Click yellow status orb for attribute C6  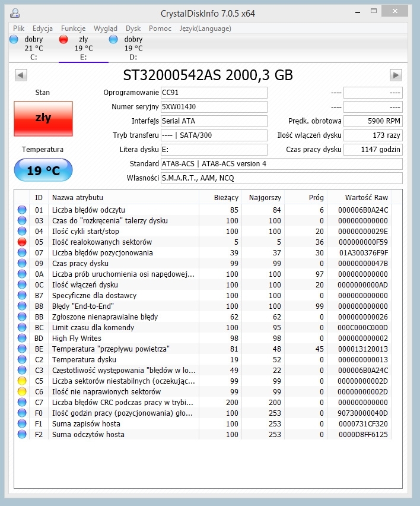click(22, 391)
